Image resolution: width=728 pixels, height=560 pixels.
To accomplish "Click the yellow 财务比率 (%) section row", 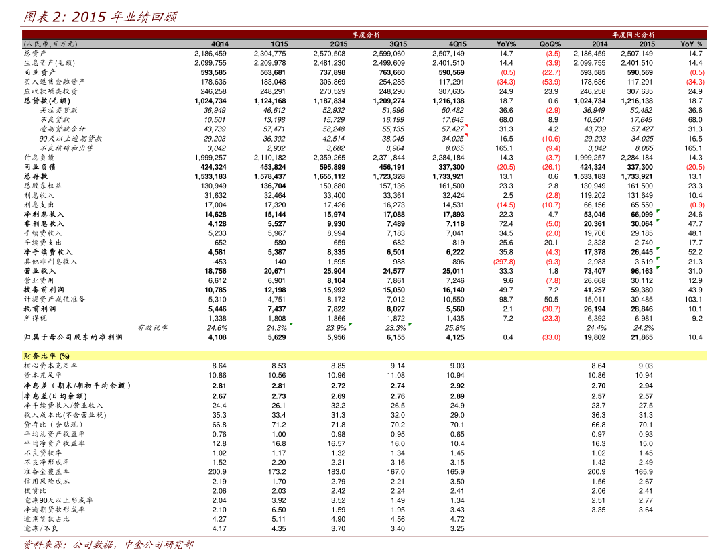I will point(364,355).
